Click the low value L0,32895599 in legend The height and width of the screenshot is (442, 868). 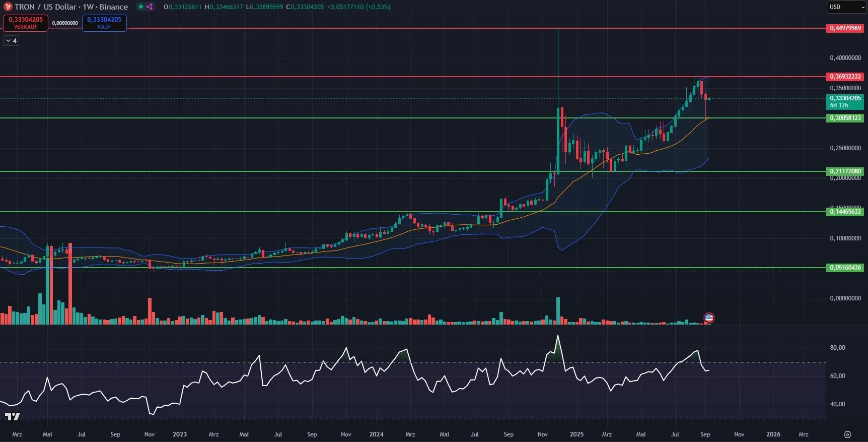click(264, 7)
